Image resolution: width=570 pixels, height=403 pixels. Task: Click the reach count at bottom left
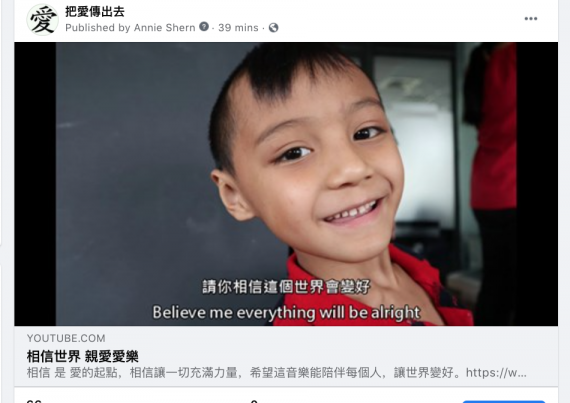click(x=34, y=401)
